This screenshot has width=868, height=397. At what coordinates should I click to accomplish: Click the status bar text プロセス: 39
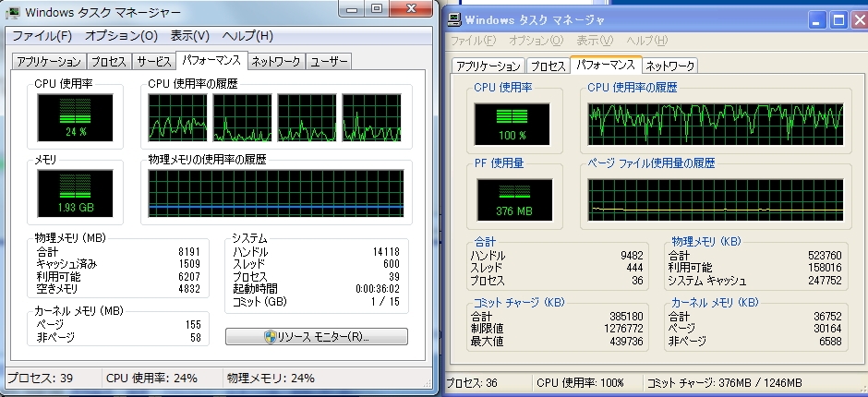pos(40,379)
